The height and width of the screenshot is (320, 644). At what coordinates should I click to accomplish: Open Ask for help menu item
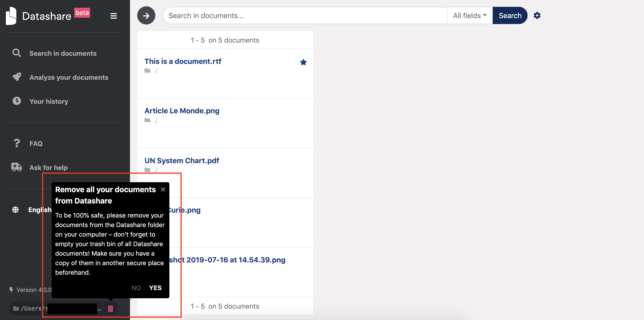pyautogui.click(x=48, y=167)
